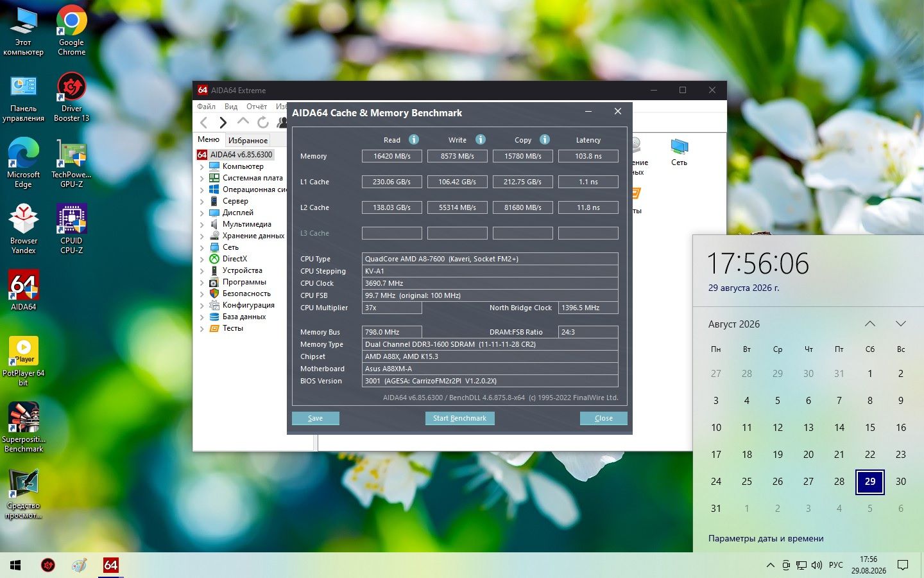The width and height of the screenshot is (924, 578).
Task: Open Google Chrome desktop shortcut
Action: tap(71, 31)
